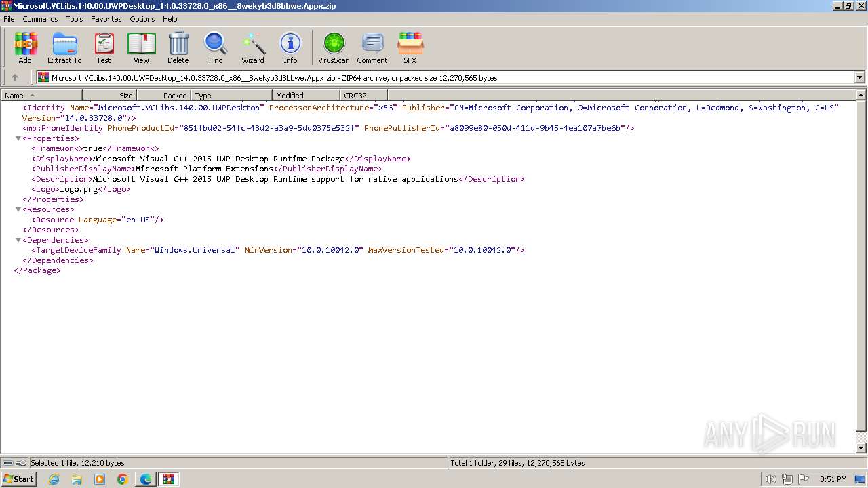Open the File menu
868x488 pixels.
[x=9, y=19]
